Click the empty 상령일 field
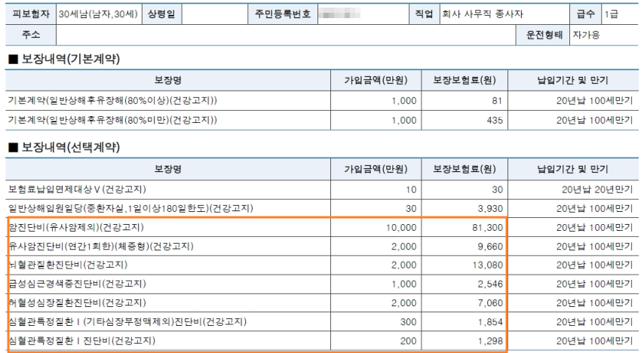 [215, 14]
